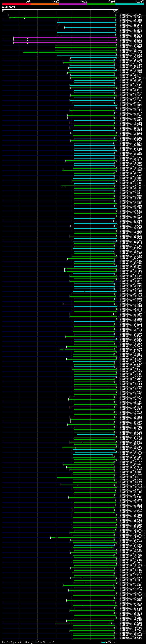Click label UniRef100_A2BYX4
Viewport: 146px width, 644px height.
[131, 70]
